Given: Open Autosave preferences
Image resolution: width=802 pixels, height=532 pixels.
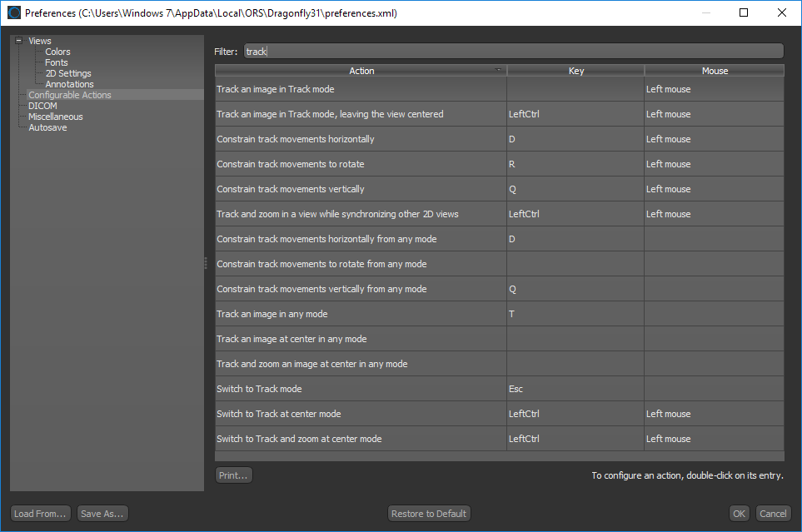Looking at the screenshot, I should pos(47,127).
